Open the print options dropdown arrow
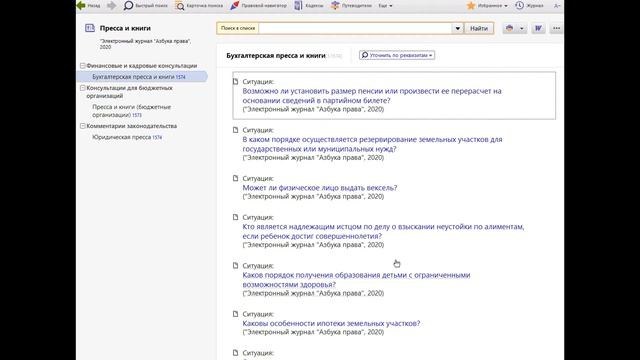 [522, 29]
